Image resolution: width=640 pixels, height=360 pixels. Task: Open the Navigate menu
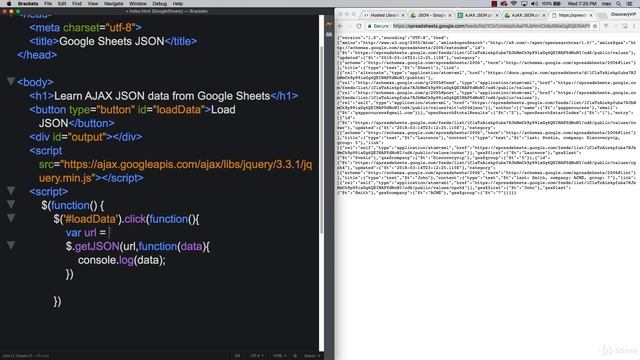coord(113,4)
